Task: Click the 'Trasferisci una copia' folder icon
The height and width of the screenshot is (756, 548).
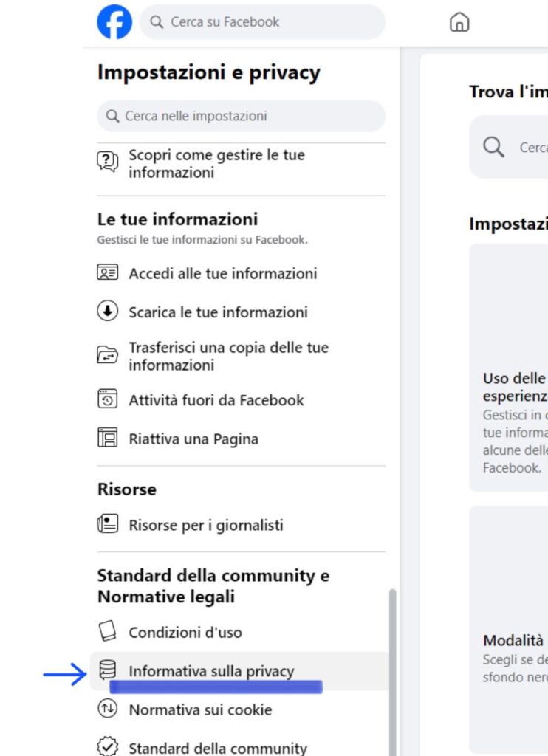Action: [x=108, y=356]
